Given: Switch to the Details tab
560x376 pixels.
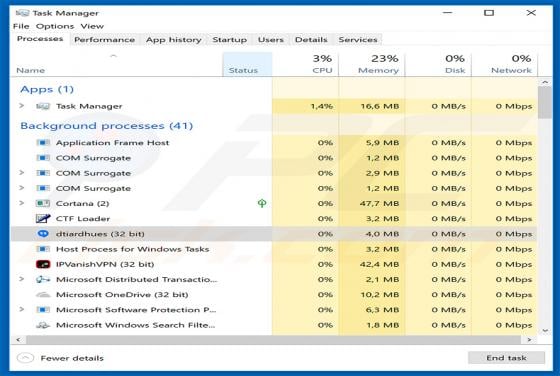Looking at the screenshot, I should [x=311, y=40].
